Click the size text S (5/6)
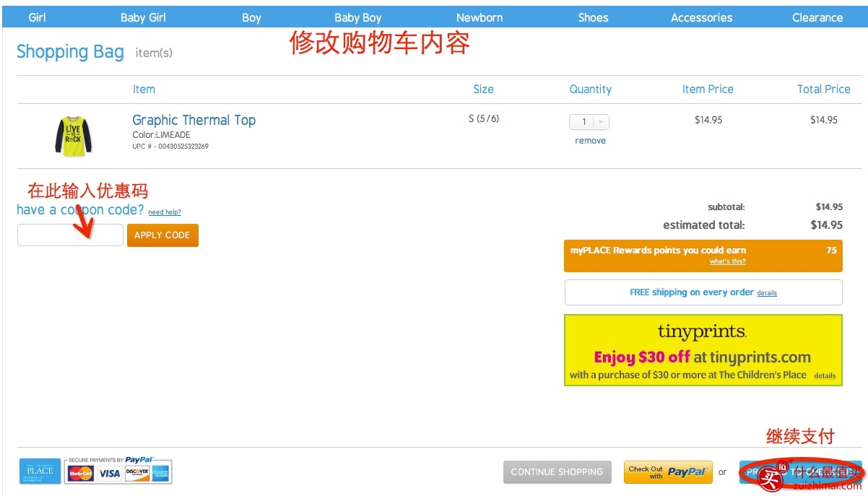Viewport: 868px width, 496px height. pyautogui.click(x=484, y=118)
